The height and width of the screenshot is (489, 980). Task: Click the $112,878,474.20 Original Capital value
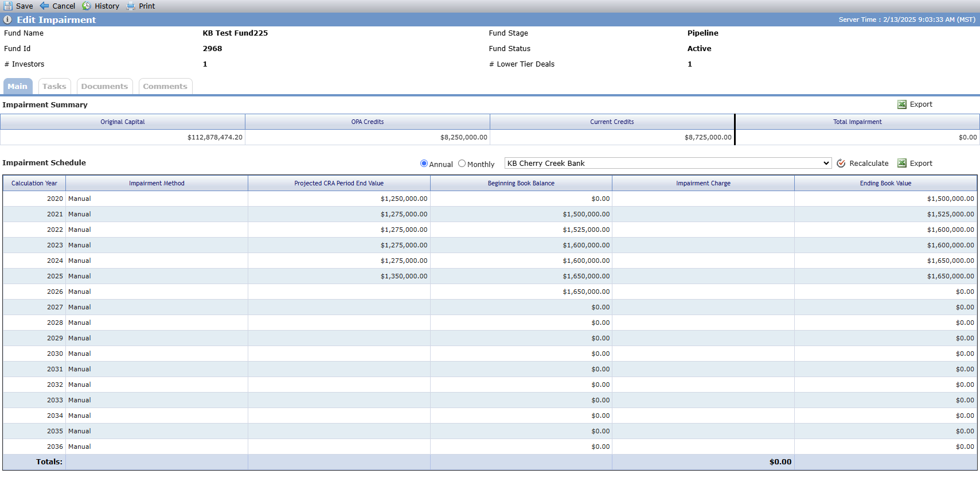click(x=215, y=138)
